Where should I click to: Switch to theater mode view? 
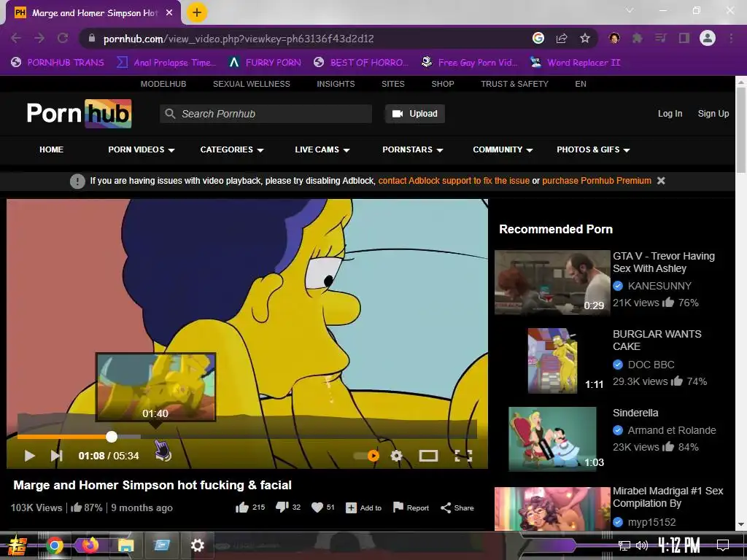(428, 456)
